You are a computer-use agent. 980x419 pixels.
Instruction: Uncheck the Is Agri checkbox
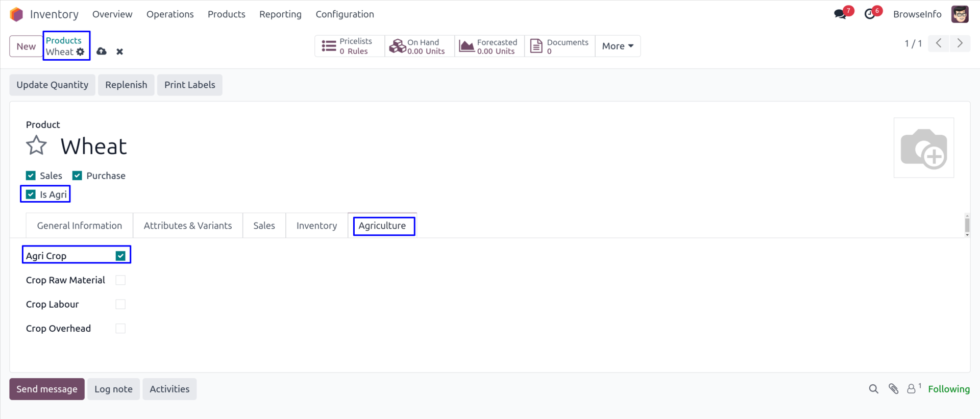click(31, 194)
